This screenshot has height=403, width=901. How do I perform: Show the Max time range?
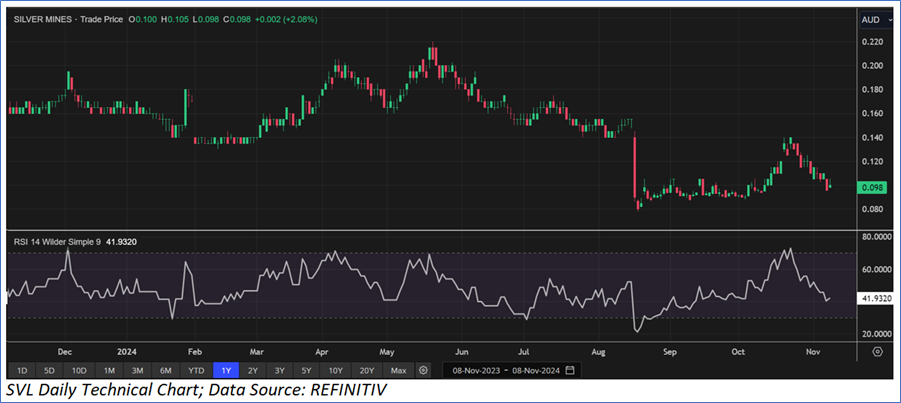(398, 370)
